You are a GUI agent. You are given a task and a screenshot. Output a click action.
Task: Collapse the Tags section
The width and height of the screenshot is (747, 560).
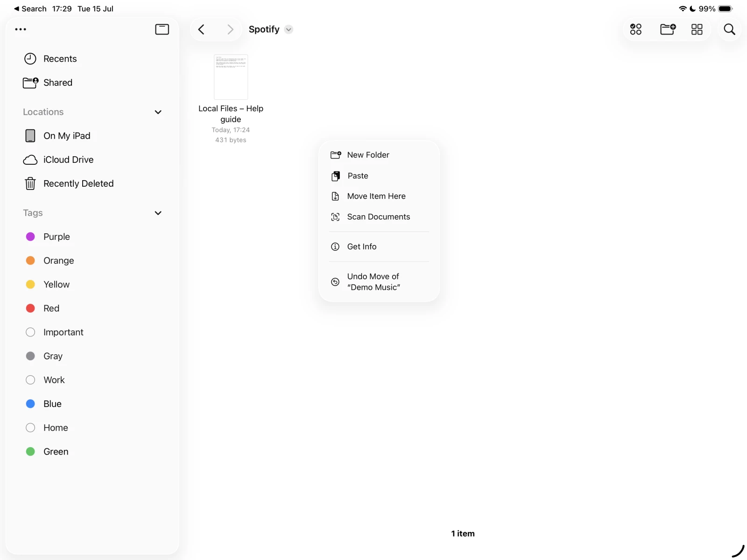[158, 213]
